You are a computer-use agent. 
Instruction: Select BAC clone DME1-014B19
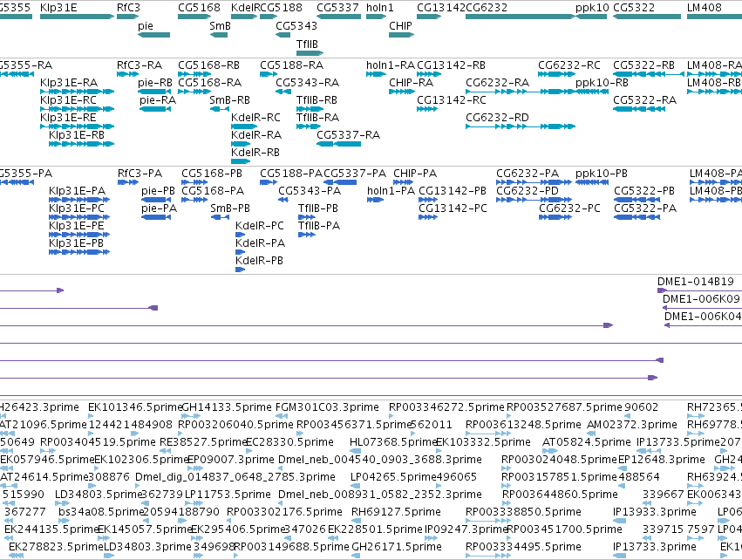(x=700, y=290)
